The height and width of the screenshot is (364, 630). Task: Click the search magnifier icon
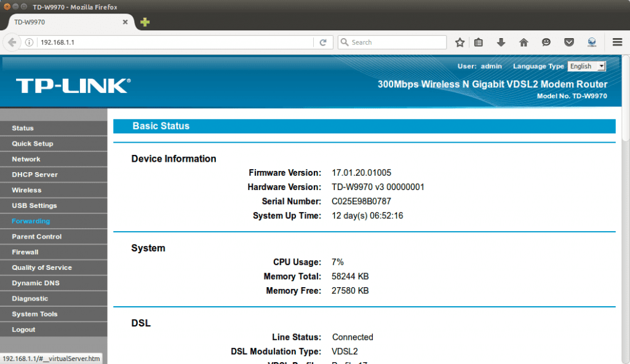(x=345, y=42)
